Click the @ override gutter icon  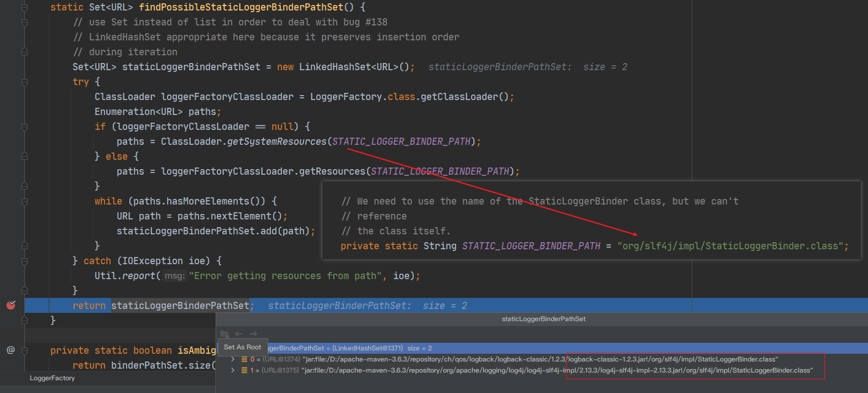point(11,350)
